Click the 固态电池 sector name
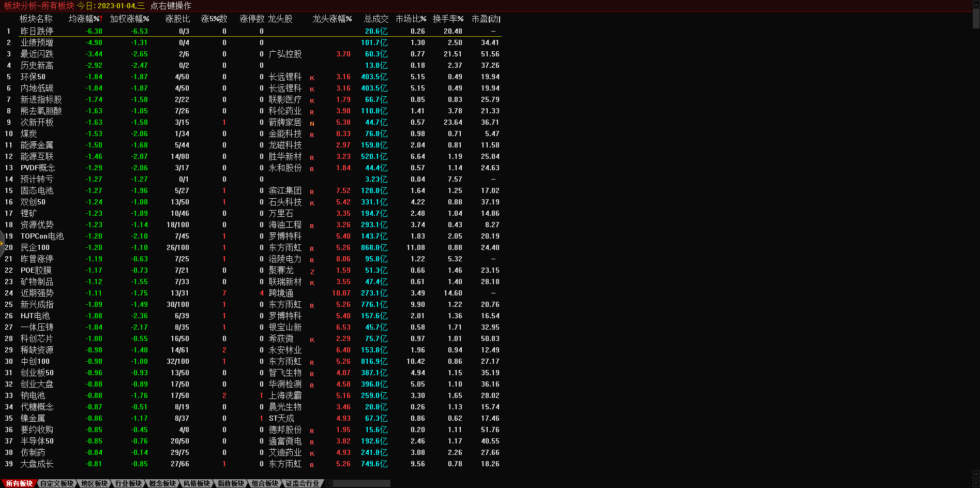 [37, 190]
